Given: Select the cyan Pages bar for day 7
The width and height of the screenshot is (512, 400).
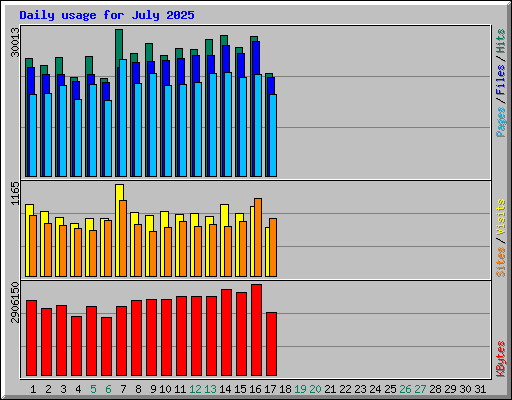Looking at the screenshot, I should click(123, 118).
